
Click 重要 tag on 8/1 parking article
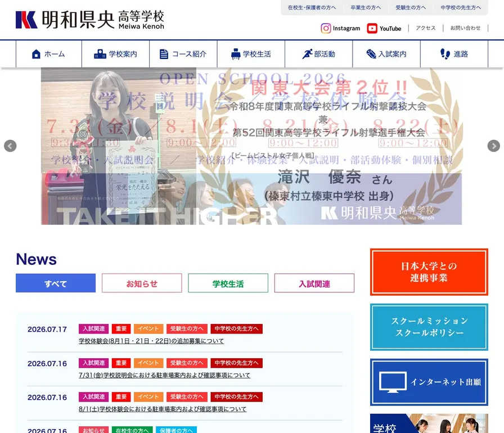(x=121, y=397)
